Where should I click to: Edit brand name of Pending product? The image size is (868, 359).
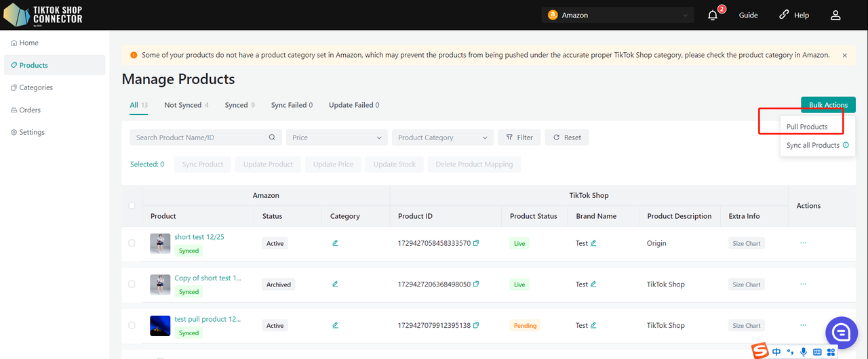(x=593, y=325)
